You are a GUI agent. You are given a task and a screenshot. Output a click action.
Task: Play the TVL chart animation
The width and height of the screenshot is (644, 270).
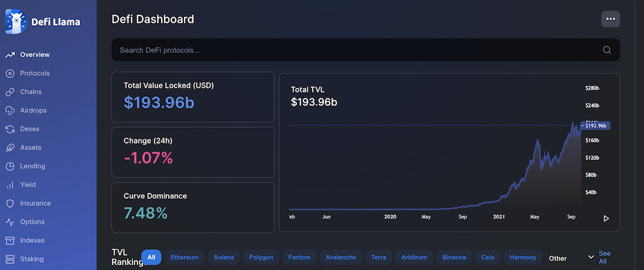tap(606, 219)
